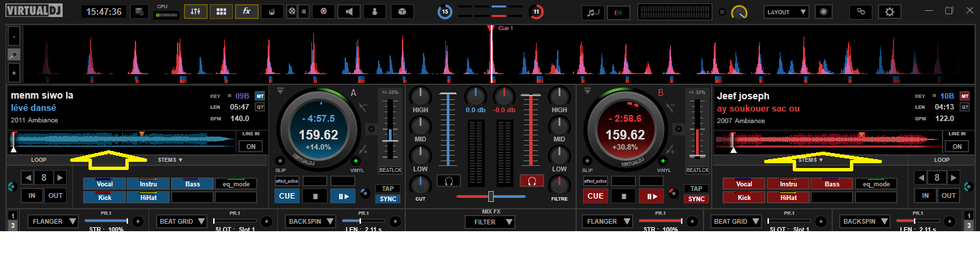
Task: Toggle deck A LINE IN ON
Action: 251,146
